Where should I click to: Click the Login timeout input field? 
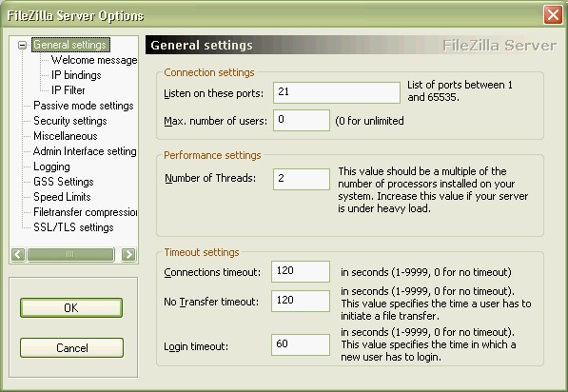point(301,344)
